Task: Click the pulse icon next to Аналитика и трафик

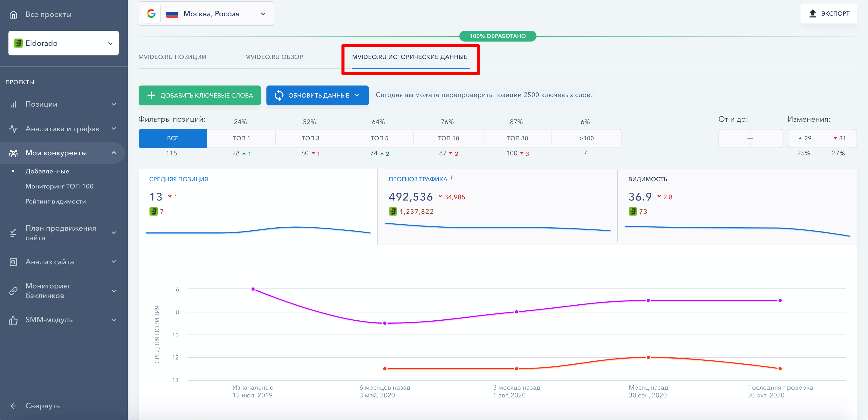Action: [x=13, y=129]
